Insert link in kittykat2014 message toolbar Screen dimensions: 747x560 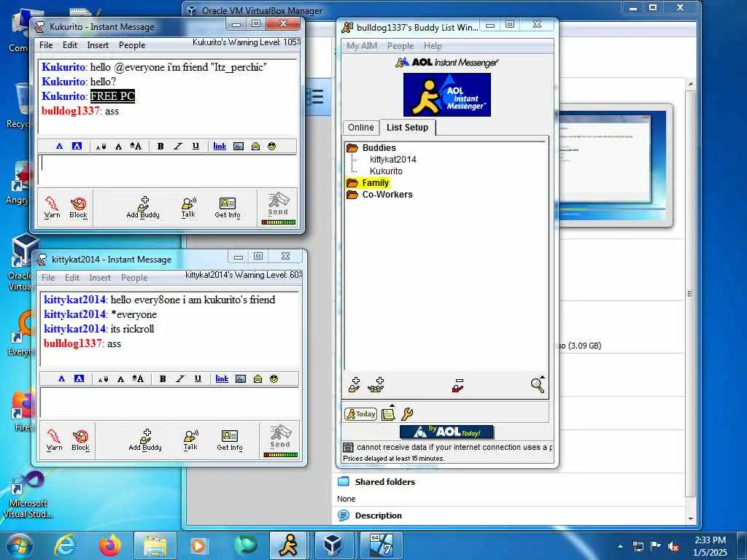pos(222,379)
